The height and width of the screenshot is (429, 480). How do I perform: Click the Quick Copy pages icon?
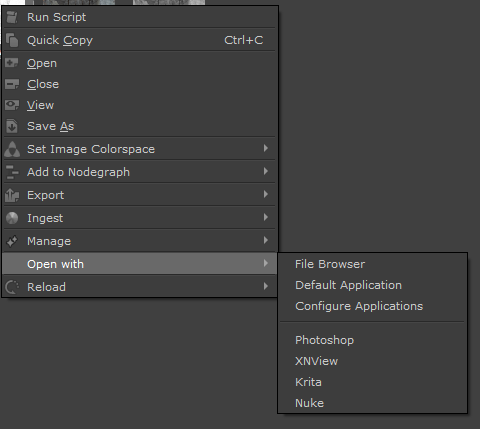[x=12, y=40]
